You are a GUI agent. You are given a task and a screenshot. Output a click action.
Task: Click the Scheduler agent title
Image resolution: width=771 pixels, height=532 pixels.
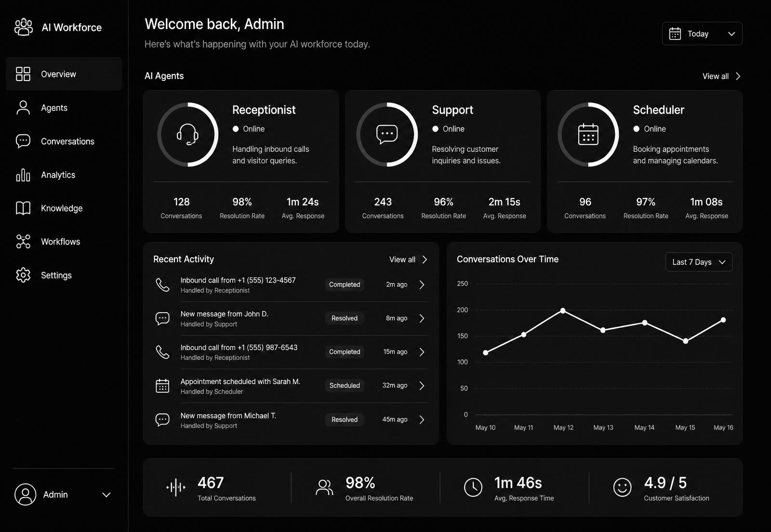pos(658,110)
